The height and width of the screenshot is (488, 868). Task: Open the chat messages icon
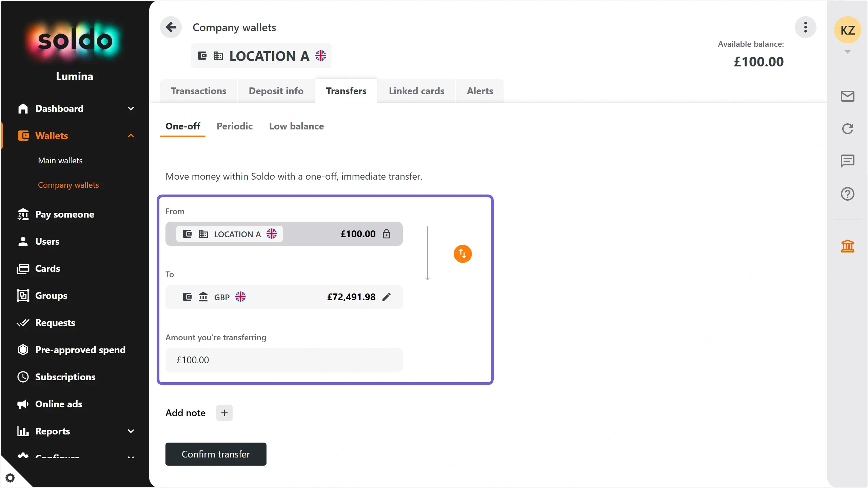(847, 161)
